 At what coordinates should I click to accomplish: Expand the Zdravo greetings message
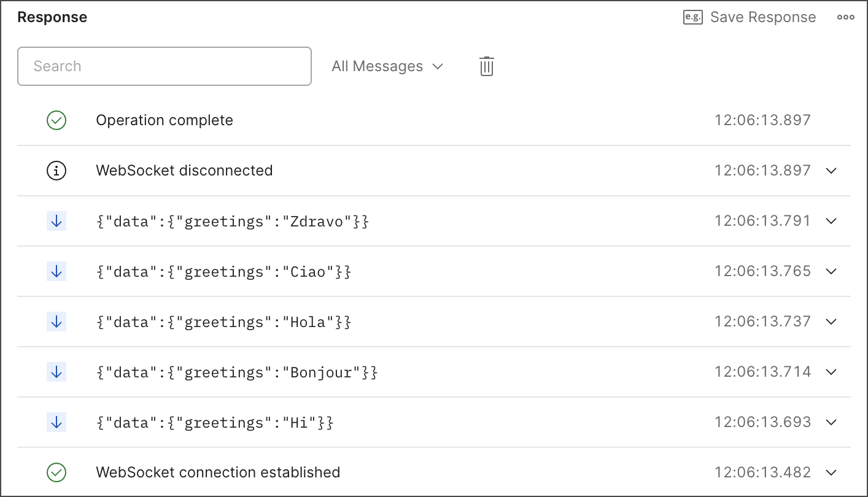pos(831,221)
